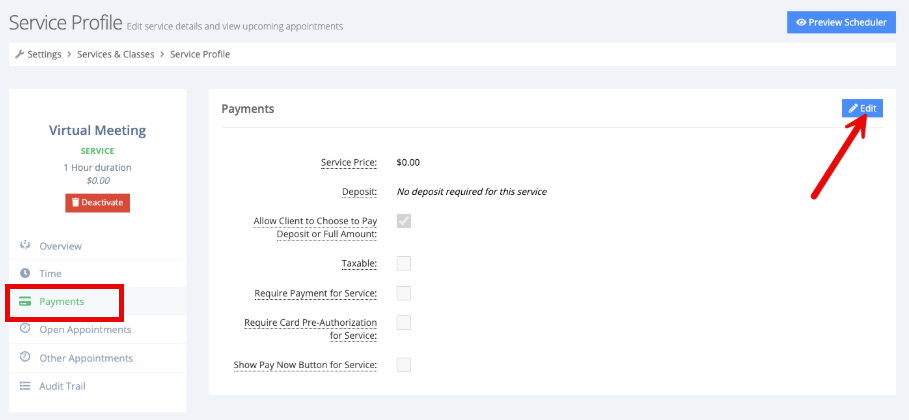Enable Require Payment for Service checkbox
The height and width of the screenshot is (420, 909).
pos(404,293)
